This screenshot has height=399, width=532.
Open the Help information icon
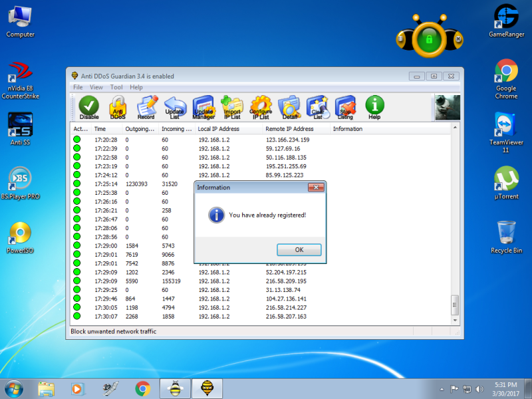pos(373,106)
